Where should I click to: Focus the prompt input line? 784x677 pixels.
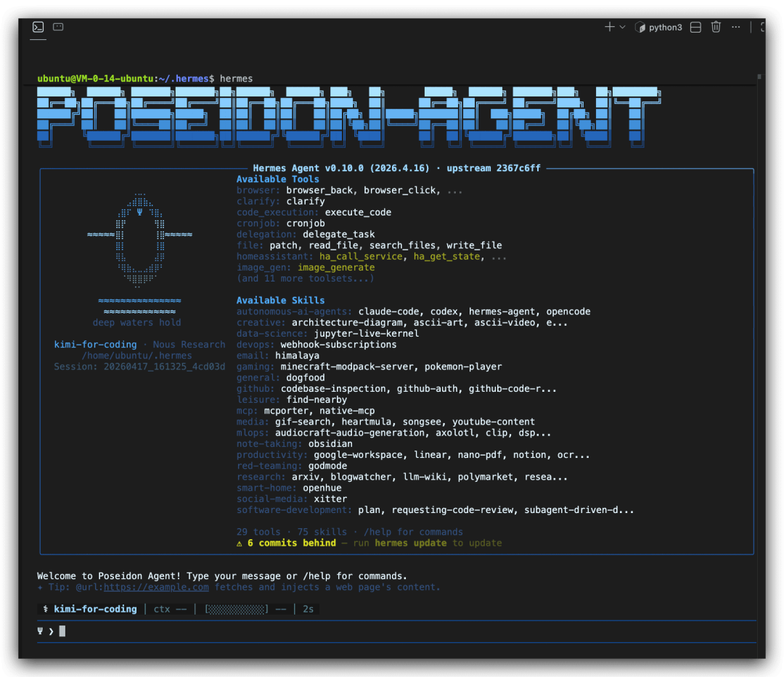pyautogui.click(x=396, y=631)
